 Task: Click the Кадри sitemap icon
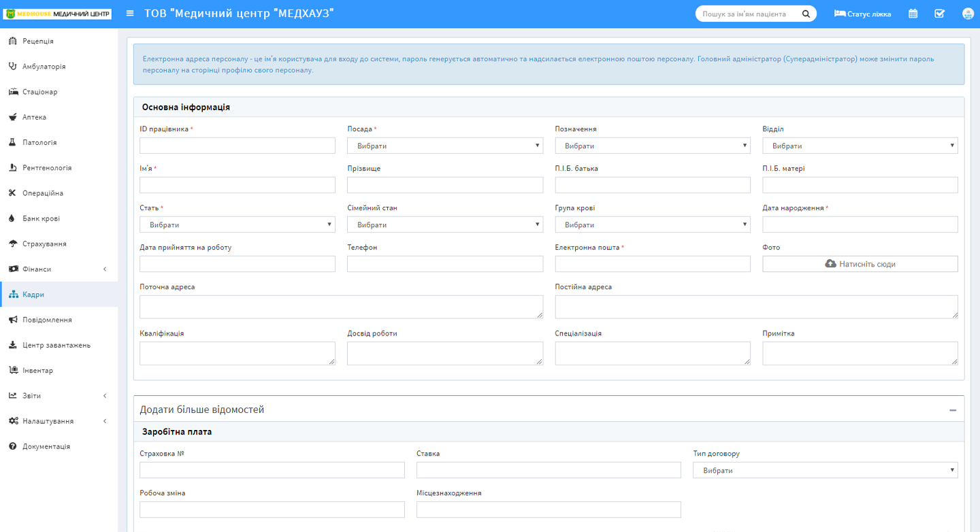click(14, 295)
